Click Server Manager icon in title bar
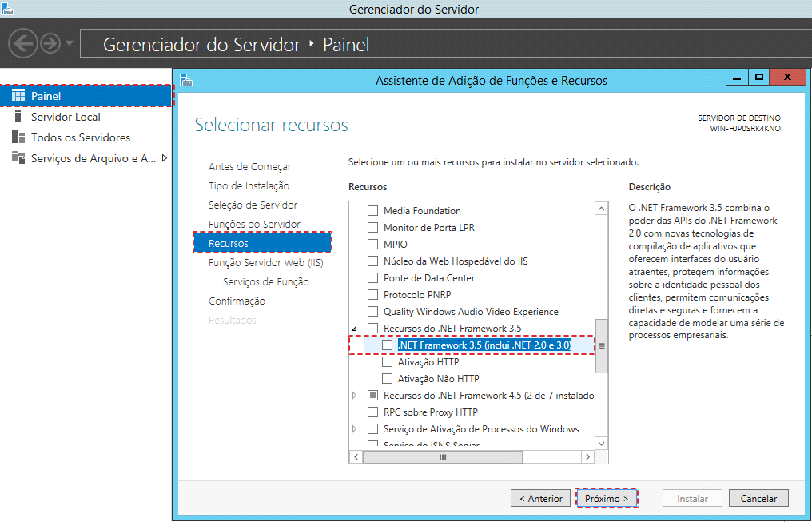 tap(6, 9)
